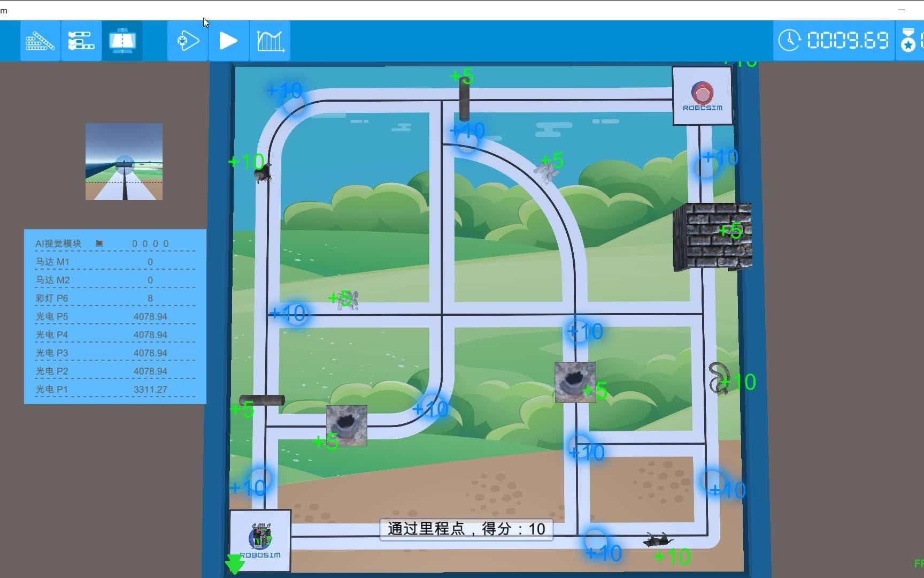Click the 彩灯 P6 entry in the panel
The width and height of the screenshot is (924, 578).
coord(115,298)
